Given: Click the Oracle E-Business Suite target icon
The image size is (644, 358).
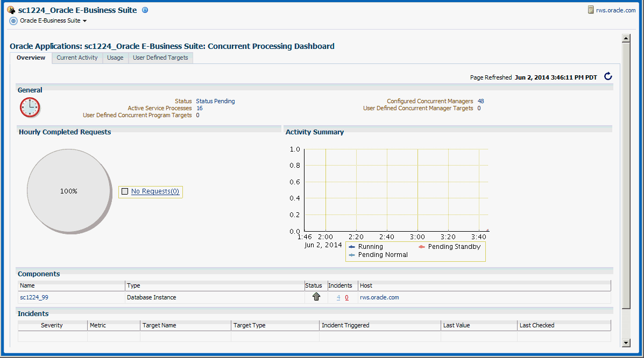Looking at the screenshot, I should 11,10.
